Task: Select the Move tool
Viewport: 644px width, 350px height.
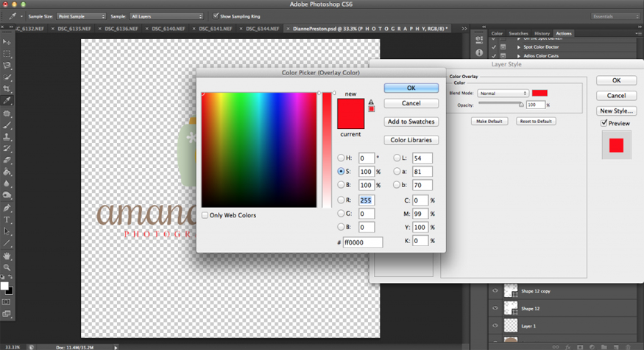Action: [7, 42]
